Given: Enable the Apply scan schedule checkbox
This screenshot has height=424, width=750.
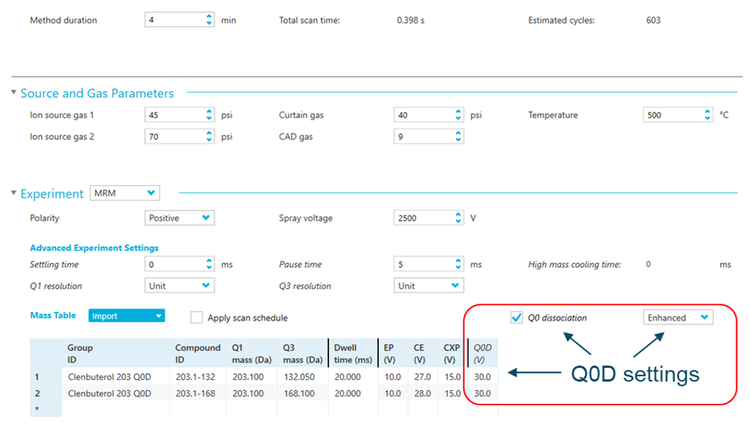Looking at the screenshot, I should point(197,318).
